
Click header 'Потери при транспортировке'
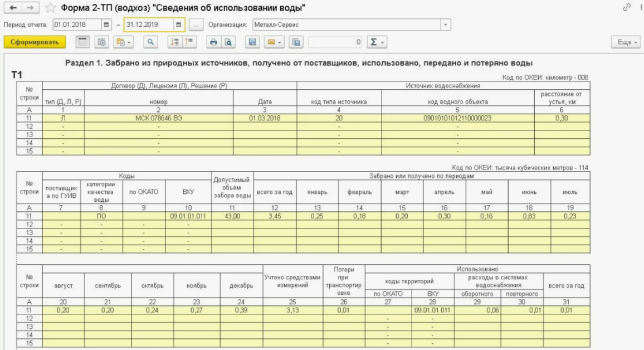point(344,281)
